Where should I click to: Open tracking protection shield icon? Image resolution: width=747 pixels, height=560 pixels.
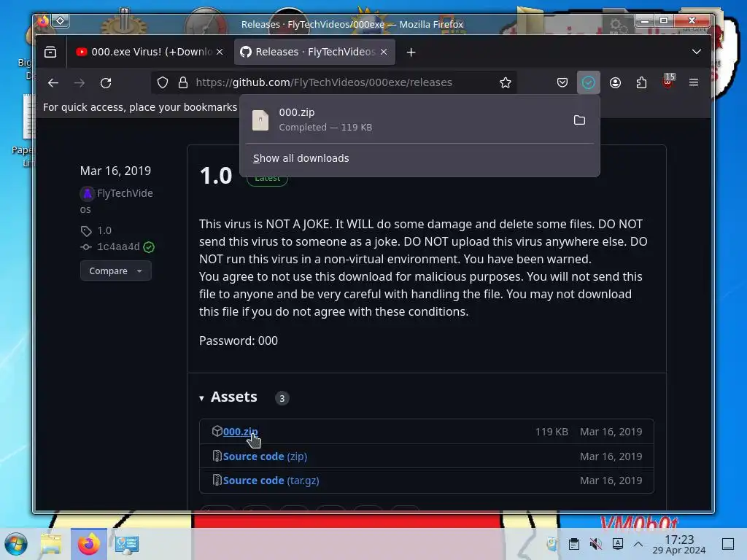[163, 83]
